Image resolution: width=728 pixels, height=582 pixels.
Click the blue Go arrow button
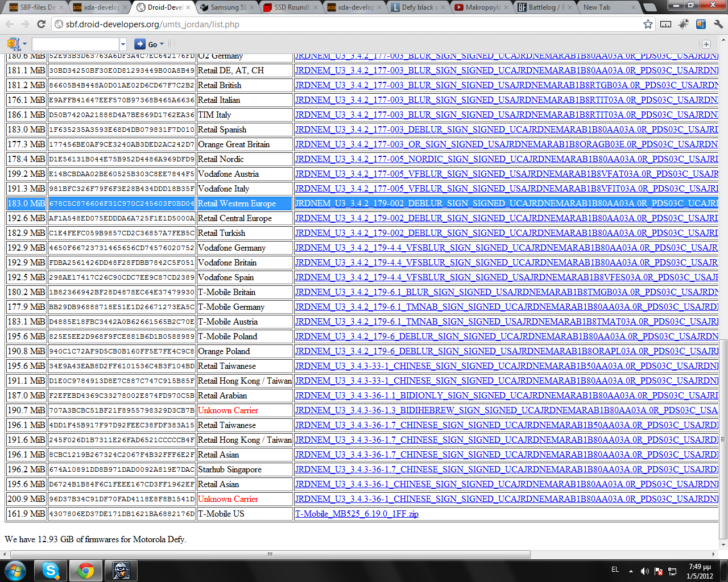click(140, 44)
